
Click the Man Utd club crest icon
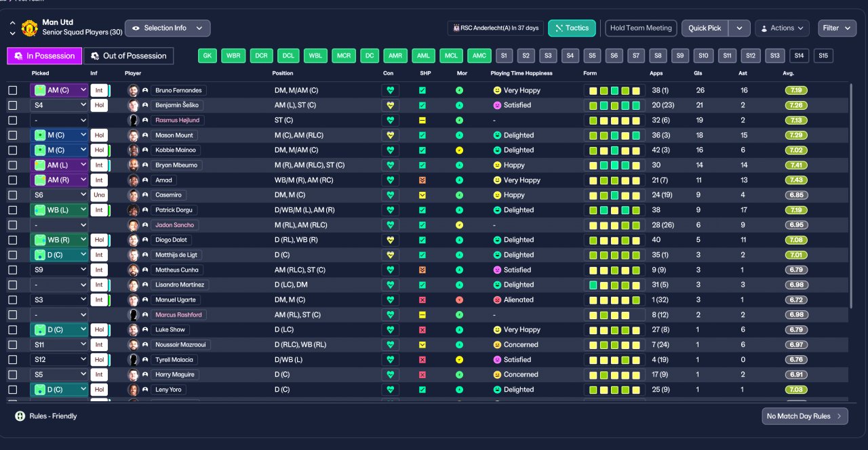29,28
